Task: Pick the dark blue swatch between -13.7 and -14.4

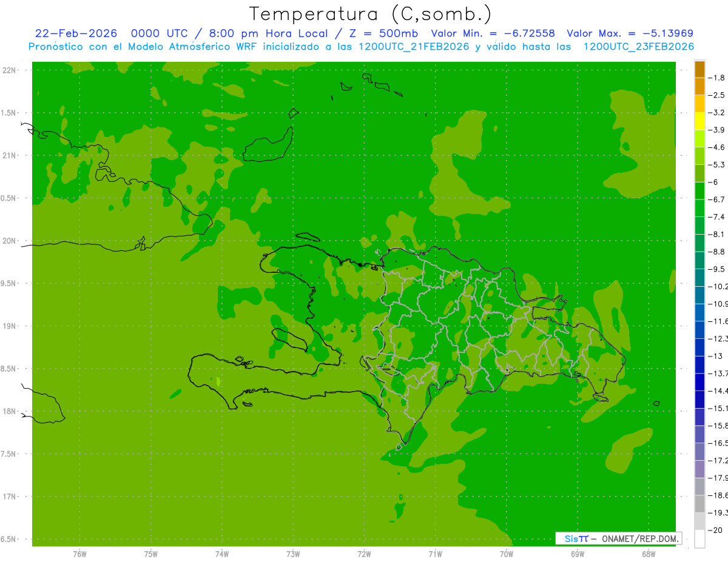Action: click(699, 382)
